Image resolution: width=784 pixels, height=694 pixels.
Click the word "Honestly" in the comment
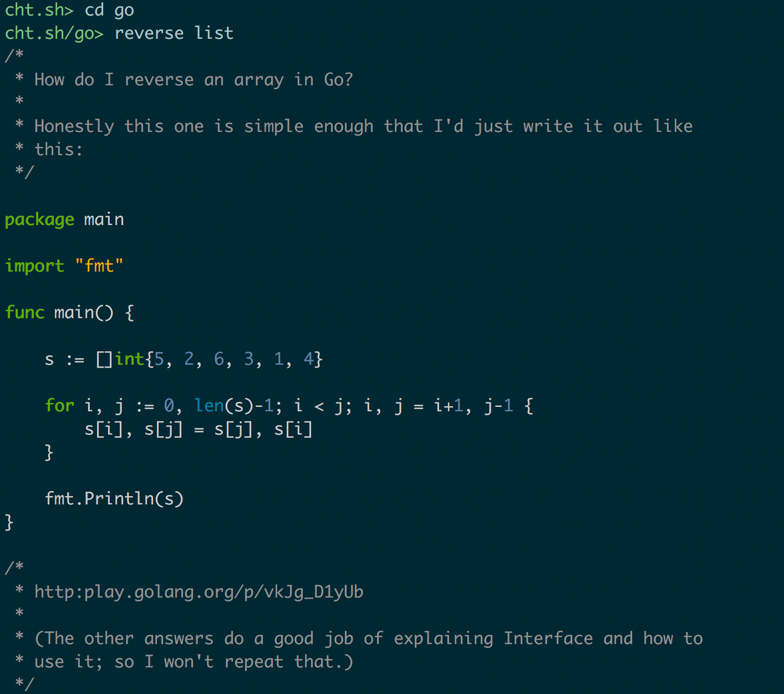coord(74,126)
